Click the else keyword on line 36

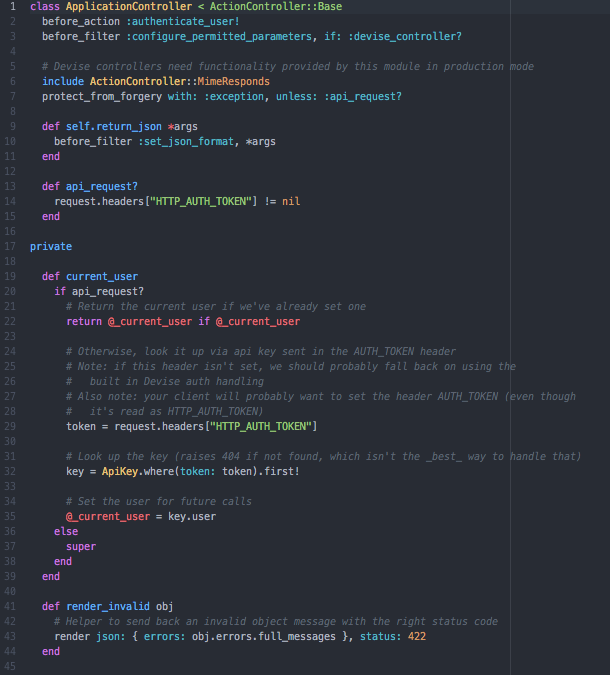66,532
